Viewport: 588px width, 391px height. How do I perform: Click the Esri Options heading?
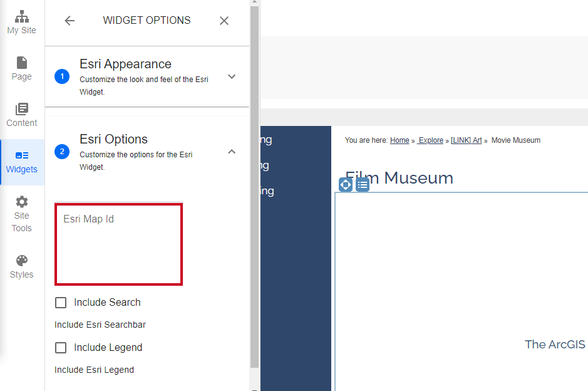113,139
